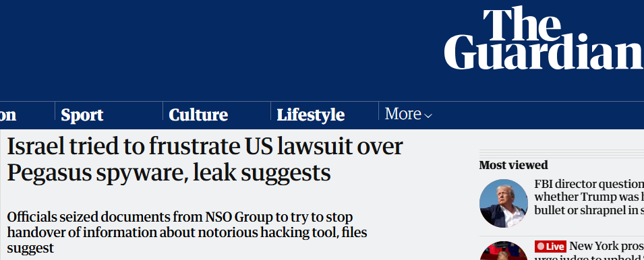The height and width of the screenshot is (260, 644).
Task: Expand the More navigation menu
Action: (x=408, y=114)
